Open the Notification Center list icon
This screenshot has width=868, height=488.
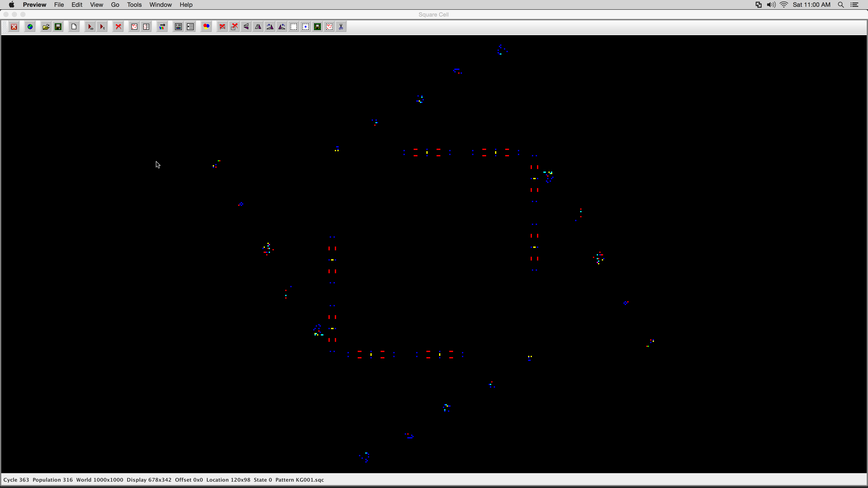(x=854, y=5)
